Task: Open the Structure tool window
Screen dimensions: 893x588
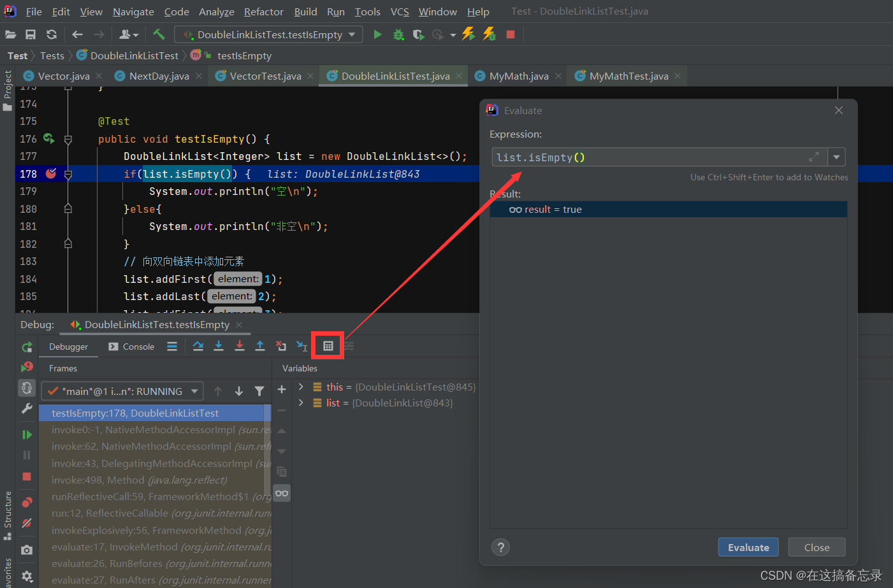Action: point(8,515)
